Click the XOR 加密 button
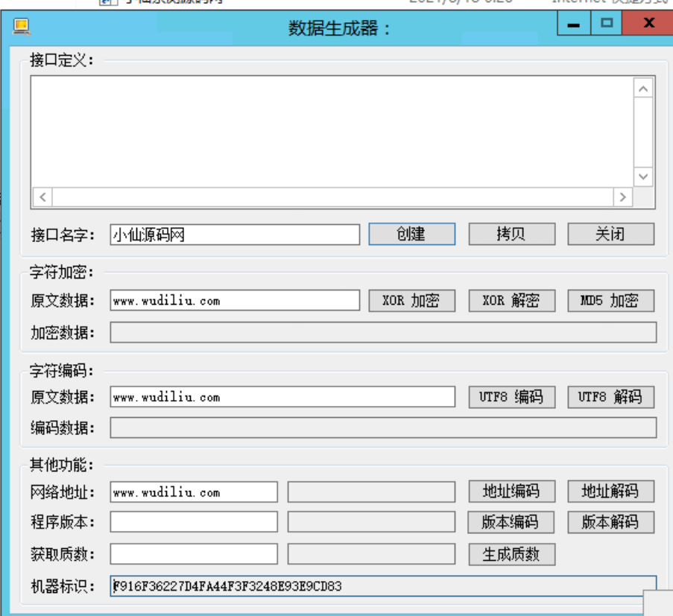Viewport: 673px width, 616px height. pos(411,301)
